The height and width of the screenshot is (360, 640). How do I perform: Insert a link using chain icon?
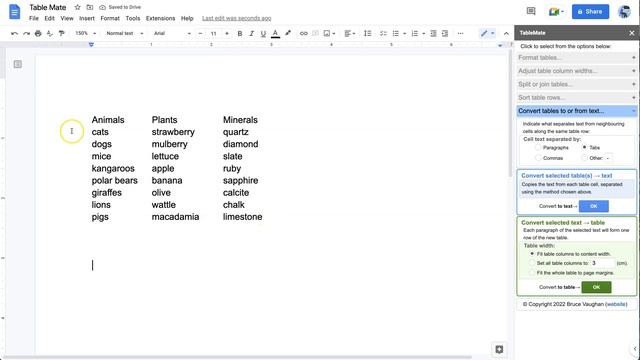(x=303, y=33)
